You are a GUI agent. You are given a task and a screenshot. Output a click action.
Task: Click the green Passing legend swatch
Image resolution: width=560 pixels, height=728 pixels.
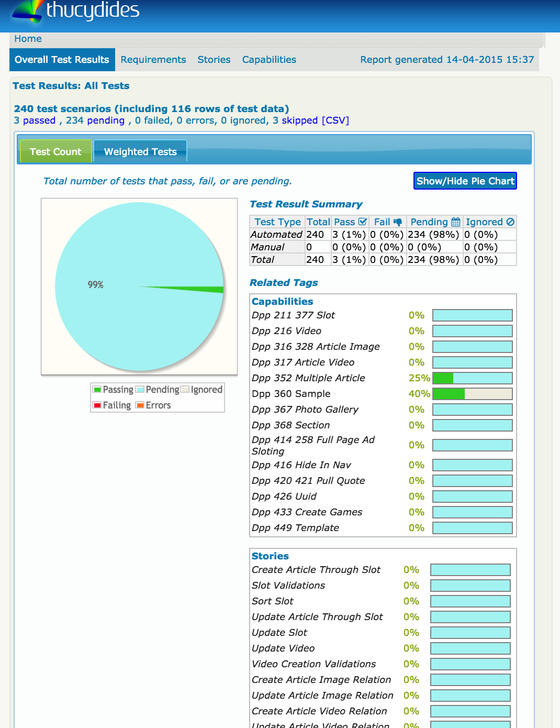point(97,390)
